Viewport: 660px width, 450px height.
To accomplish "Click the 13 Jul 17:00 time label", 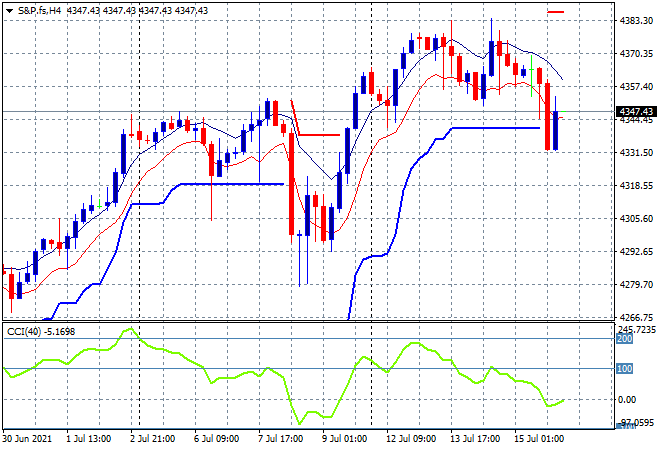I will click(475, 439).
